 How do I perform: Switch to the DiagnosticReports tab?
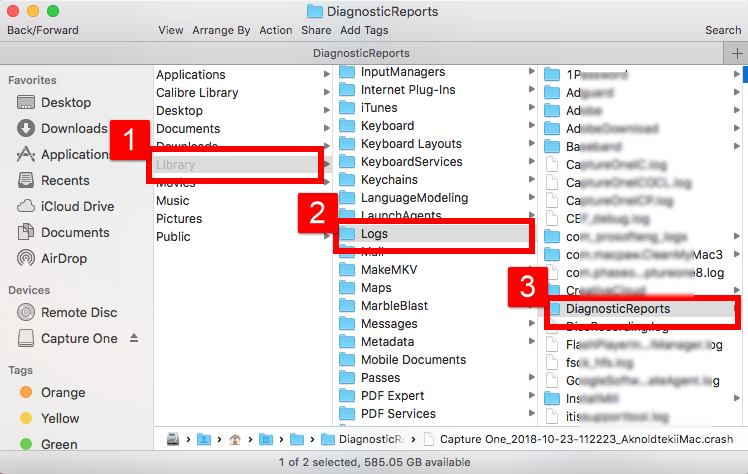[360, 53]
